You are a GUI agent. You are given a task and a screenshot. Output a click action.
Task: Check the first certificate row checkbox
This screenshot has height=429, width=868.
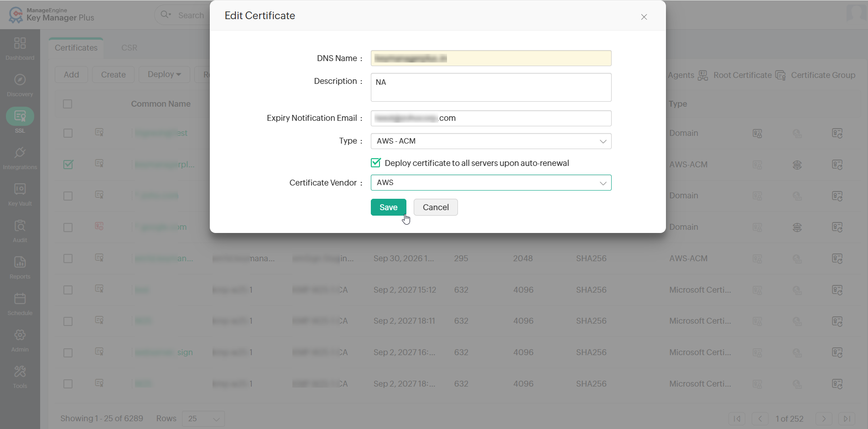68,133
